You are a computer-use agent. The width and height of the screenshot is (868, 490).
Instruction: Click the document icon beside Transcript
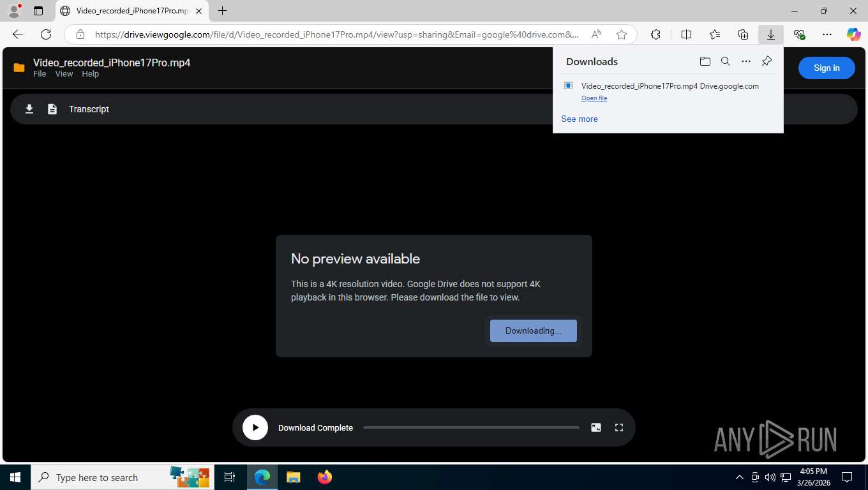click(52, 109)
